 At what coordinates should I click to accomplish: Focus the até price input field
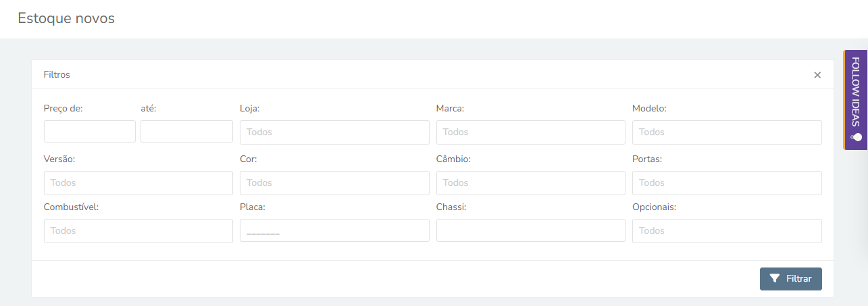186,132
